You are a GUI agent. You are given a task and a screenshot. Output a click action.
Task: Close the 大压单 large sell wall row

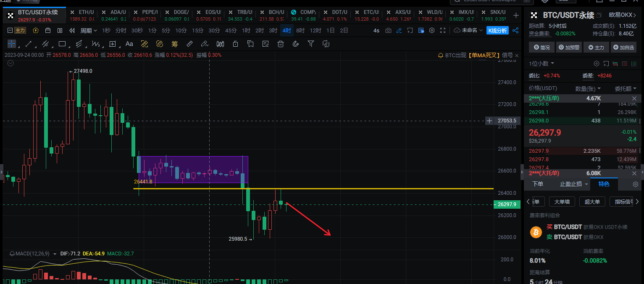point(634,98)
